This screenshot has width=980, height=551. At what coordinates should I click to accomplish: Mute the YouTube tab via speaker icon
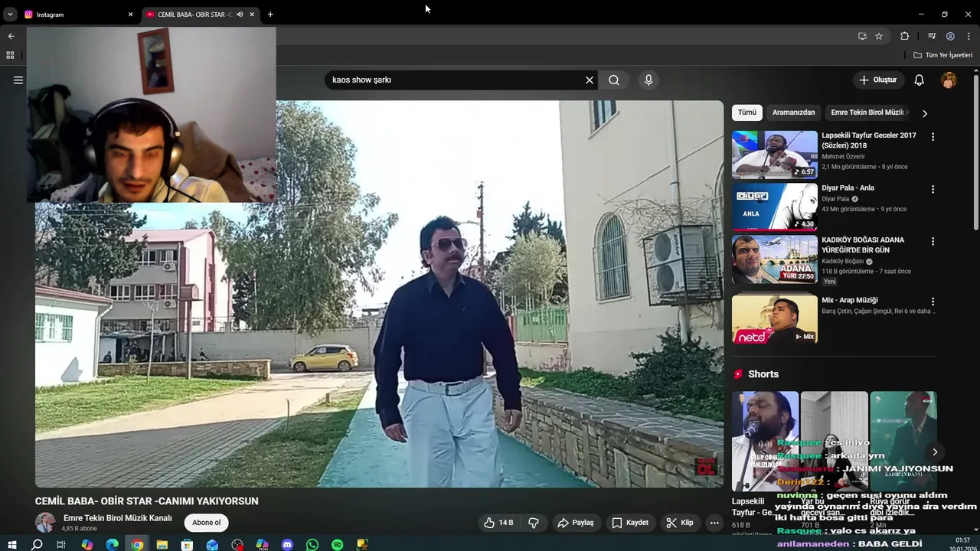coord(240,15)
